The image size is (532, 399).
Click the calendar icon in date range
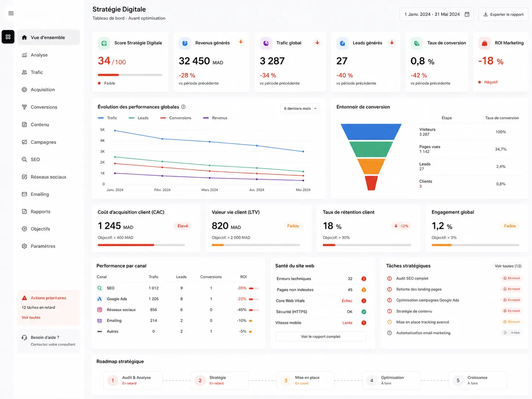click(x=467, y=14)
